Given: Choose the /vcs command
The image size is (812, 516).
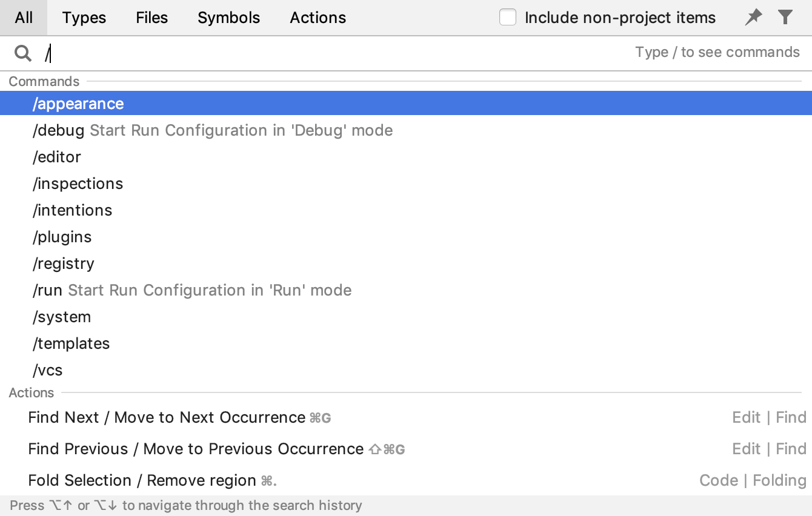Looking at the screenshot, I should [x=47, y=370].
